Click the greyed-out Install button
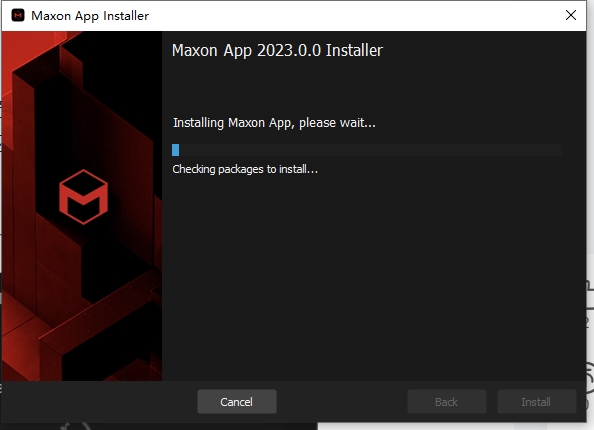The width and height of the screenshot is (594, 430). click(x=536, y=402)
